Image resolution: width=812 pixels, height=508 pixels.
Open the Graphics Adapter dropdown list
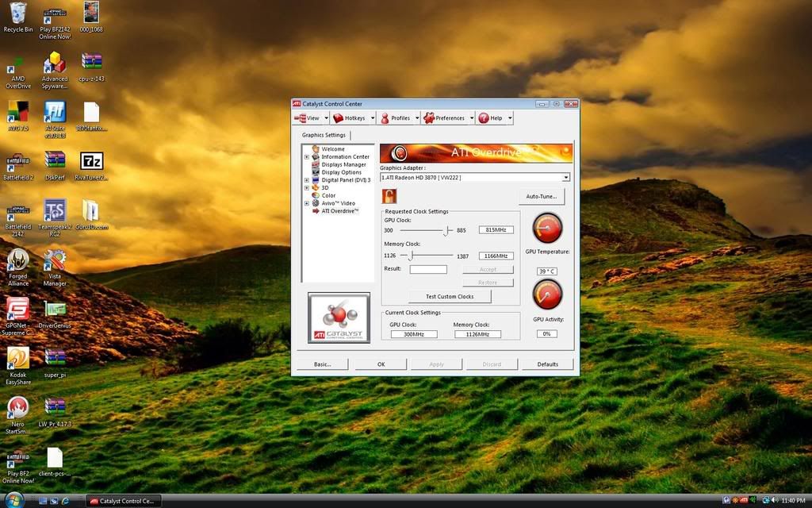coord(565,177)
